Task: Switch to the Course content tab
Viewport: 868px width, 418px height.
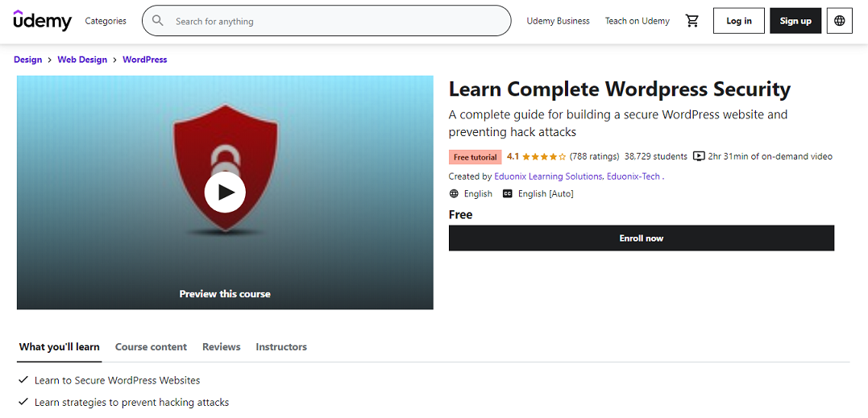Action: point(151,347)
